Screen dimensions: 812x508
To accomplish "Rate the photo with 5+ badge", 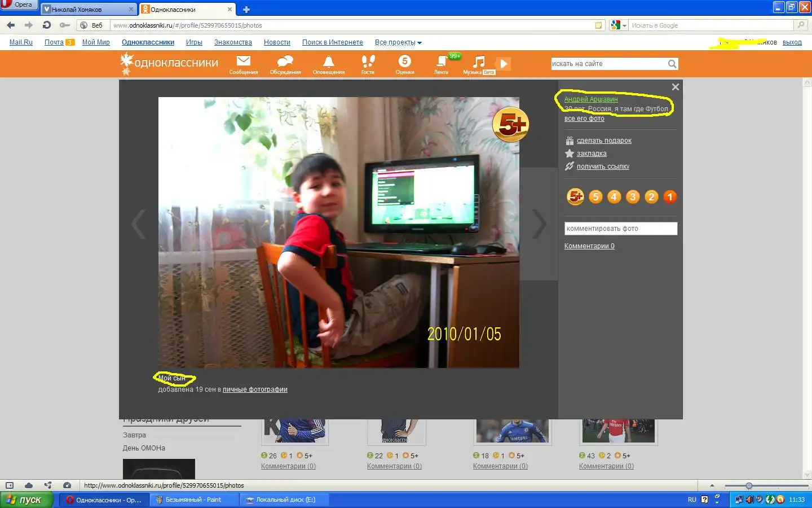I will pos(575,196).
